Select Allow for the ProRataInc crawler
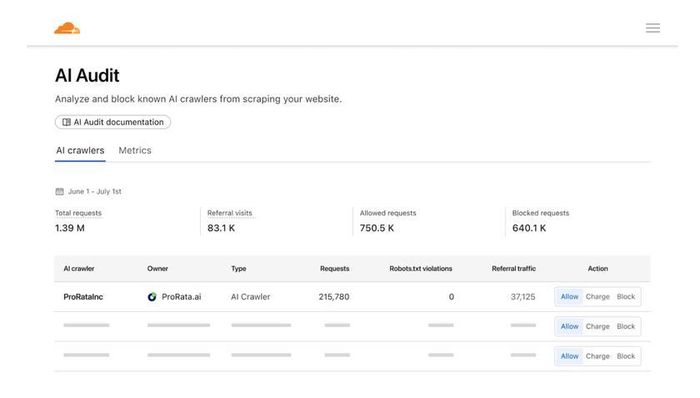Image resolution: width=700 pixels, height=398 pixels. tap(569, 297)
